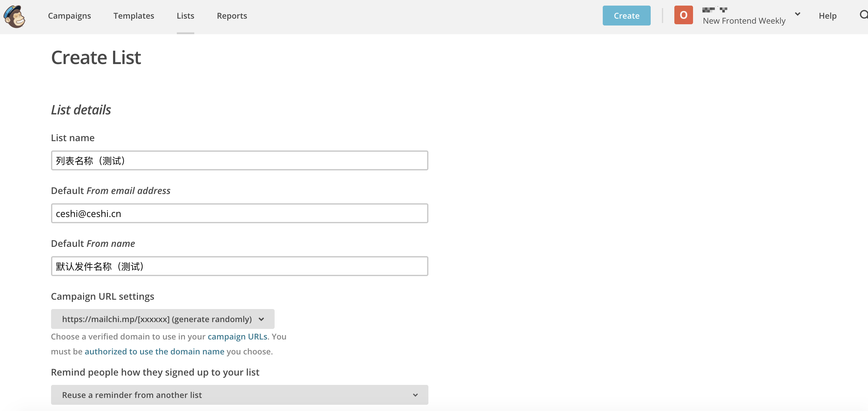Click the Mailchimp monkey logo
Viewport: 868px width, 411px height.
point(14,16)
